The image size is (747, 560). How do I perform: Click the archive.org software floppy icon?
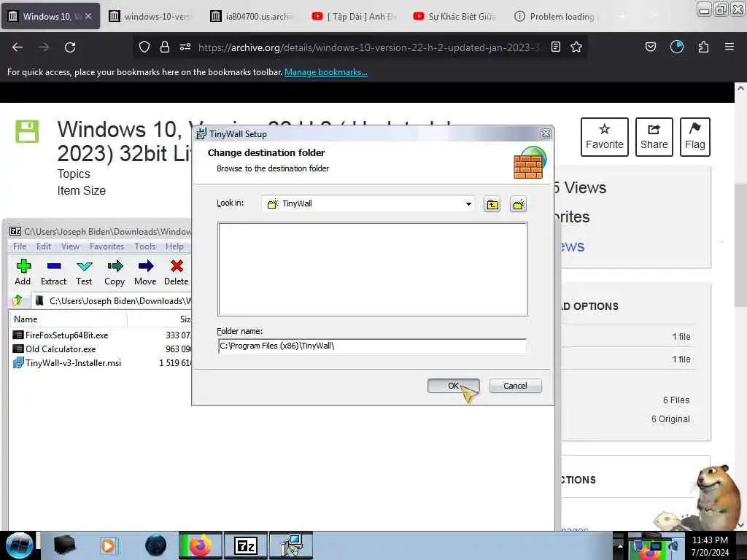27,132
